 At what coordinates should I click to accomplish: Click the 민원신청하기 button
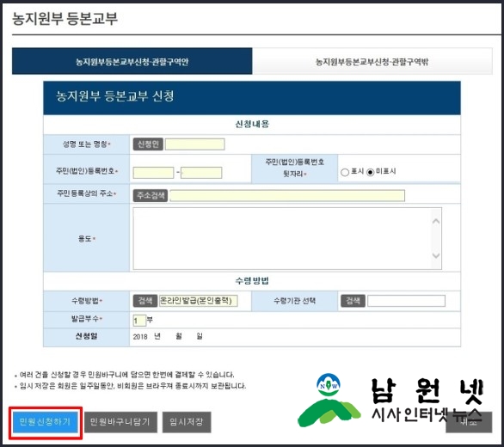tap(46, 422)
